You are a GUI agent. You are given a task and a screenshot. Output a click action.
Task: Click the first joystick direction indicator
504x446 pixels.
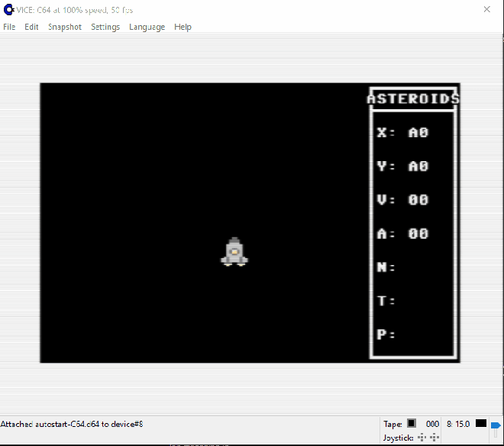422,438
